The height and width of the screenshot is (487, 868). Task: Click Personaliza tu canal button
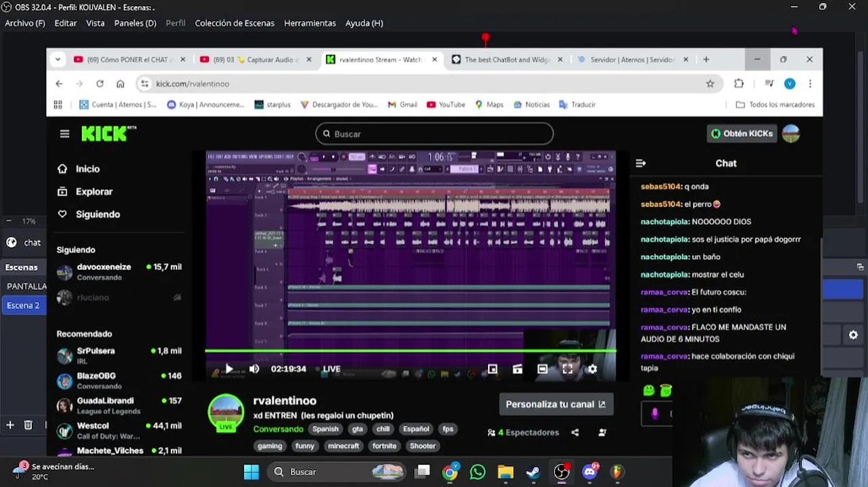tap(556, 404)
